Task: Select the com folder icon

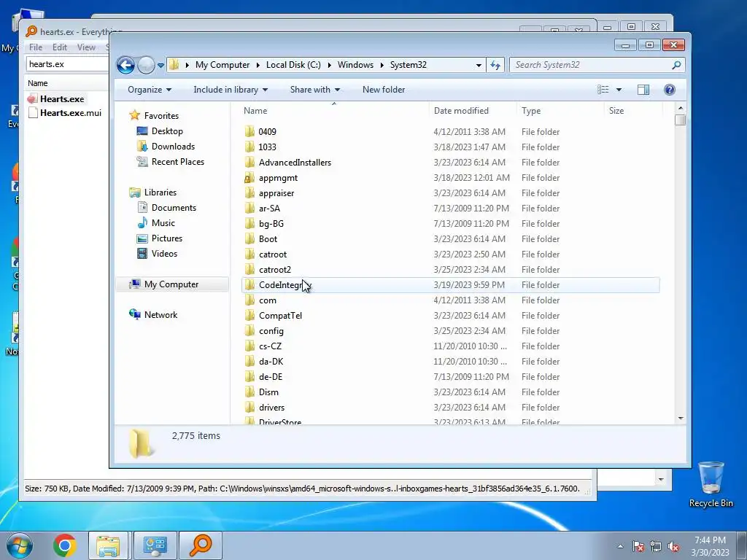Action: tap(249, 300)
